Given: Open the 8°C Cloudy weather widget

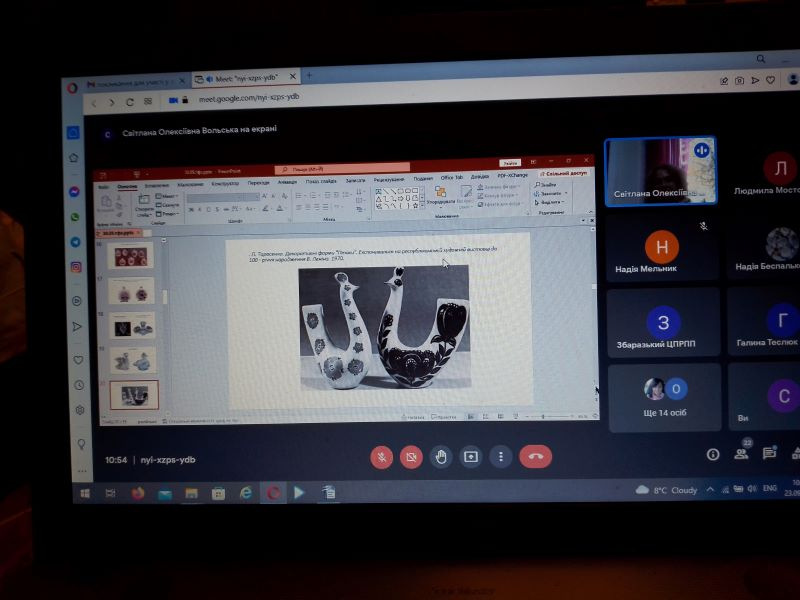Looking at the screenshot, I should pos(666,490).
